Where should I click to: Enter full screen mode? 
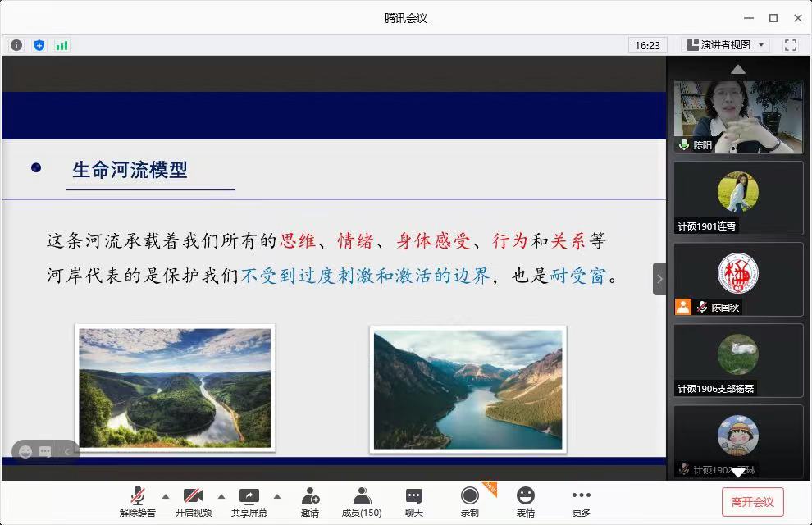[791, 45]
